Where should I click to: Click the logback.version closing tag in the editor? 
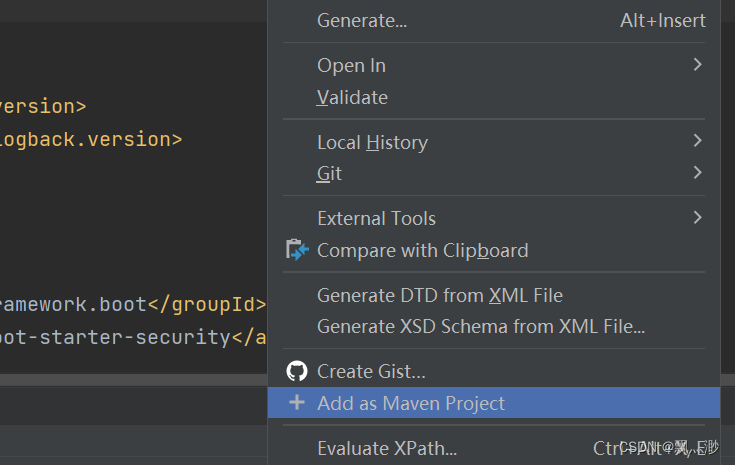pos(90,140)
